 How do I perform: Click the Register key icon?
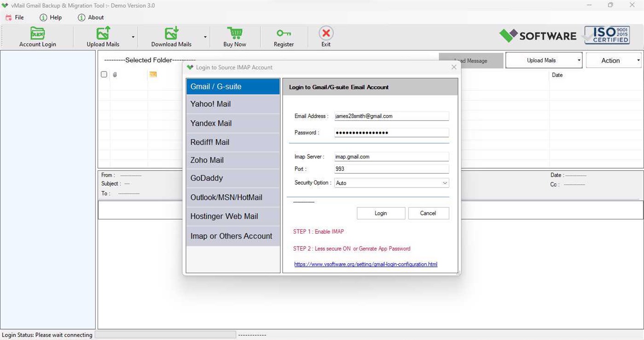coord(284,33)
